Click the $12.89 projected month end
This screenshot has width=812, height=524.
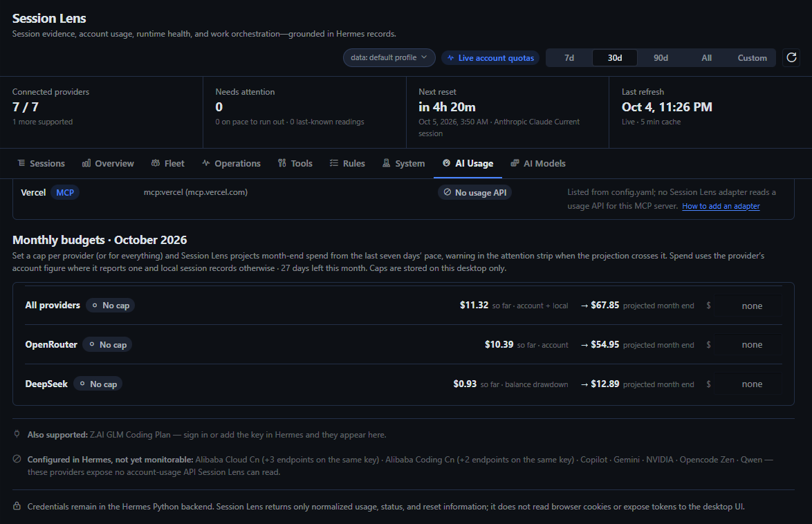coord(605,384)
